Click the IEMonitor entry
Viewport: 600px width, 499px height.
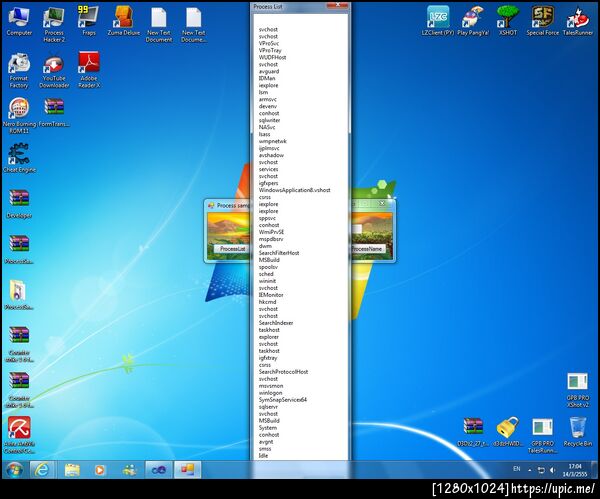coord(271,295)
